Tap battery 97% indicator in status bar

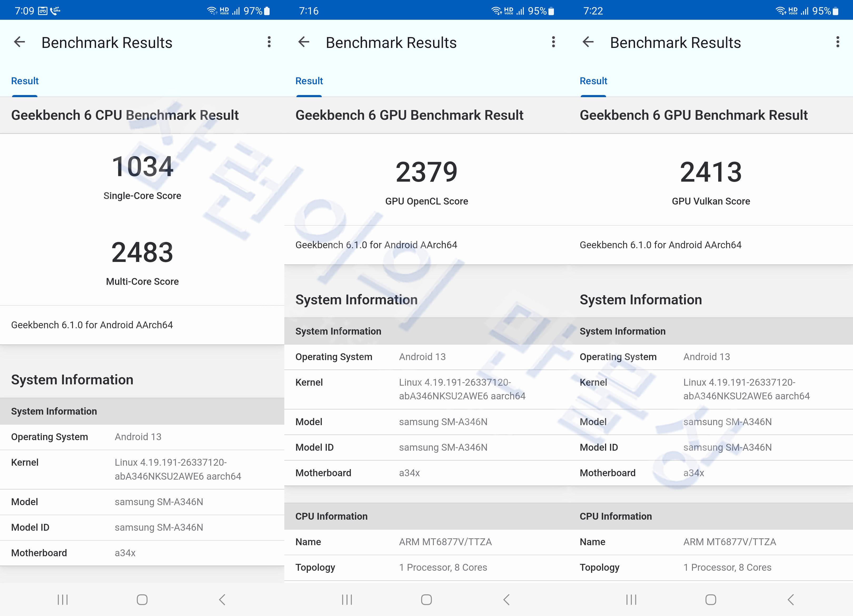tap(256, 11)
